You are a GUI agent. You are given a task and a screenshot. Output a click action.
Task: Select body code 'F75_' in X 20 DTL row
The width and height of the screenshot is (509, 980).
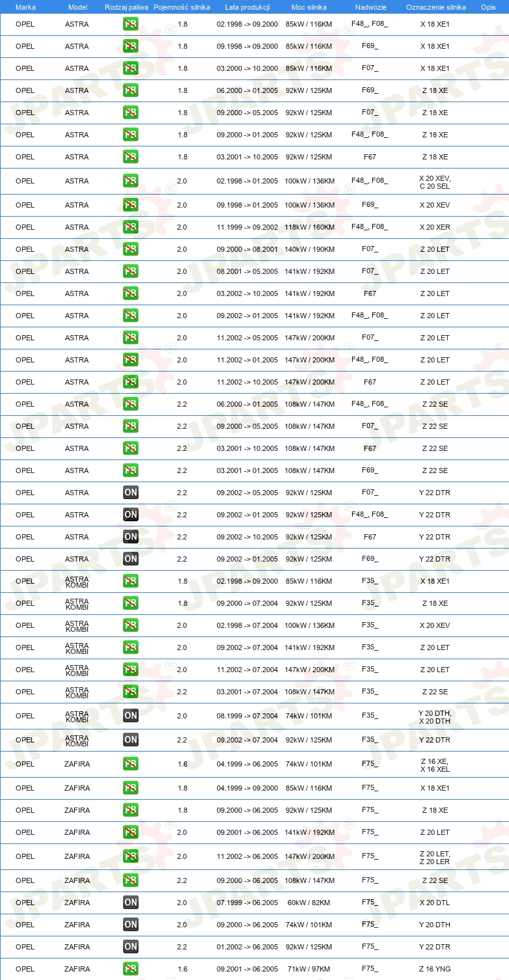pos(370,903)
